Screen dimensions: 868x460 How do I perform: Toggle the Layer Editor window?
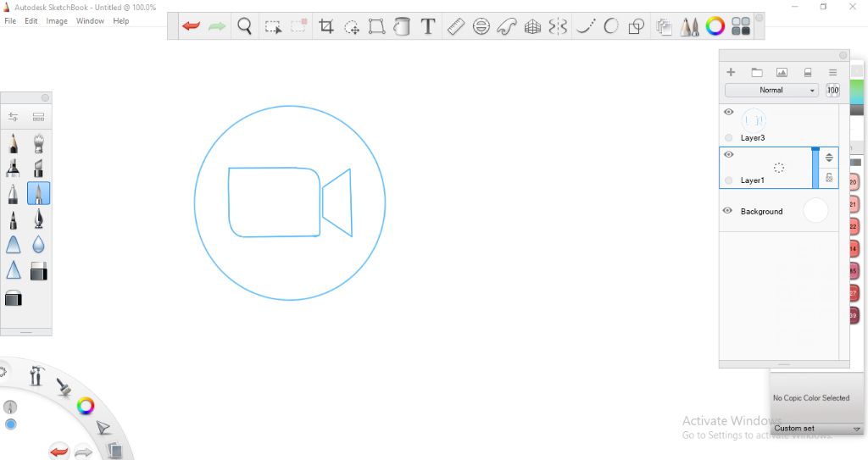point(663,26)
